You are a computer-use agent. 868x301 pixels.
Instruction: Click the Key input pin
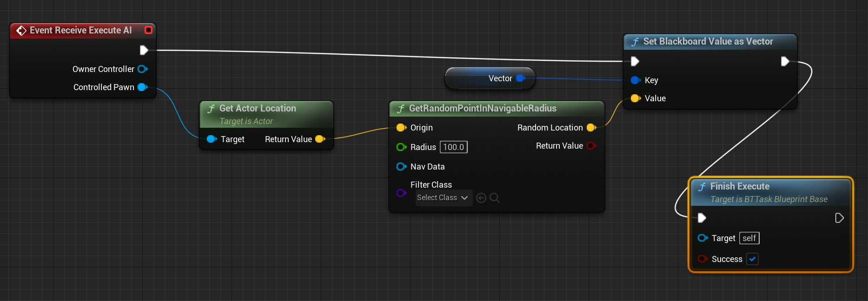(636, 80)
